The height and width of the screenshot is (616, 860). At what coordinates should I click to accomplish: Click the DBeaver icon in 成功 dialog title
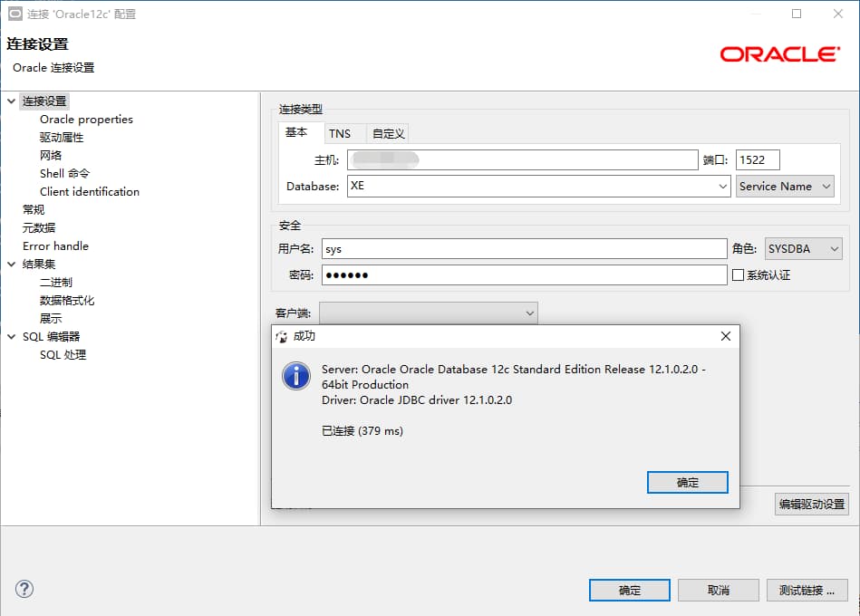pos(281,336)
